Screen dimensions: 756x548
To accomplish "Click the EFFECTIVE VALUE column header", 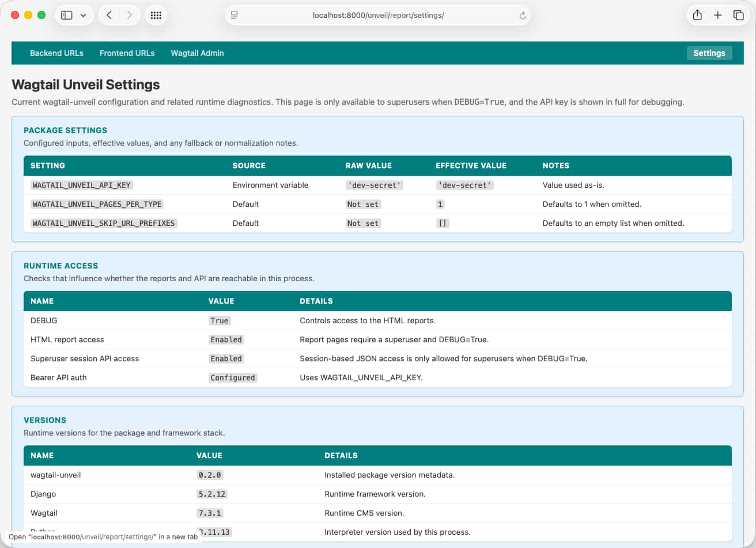I will click(x=471, y=165).
